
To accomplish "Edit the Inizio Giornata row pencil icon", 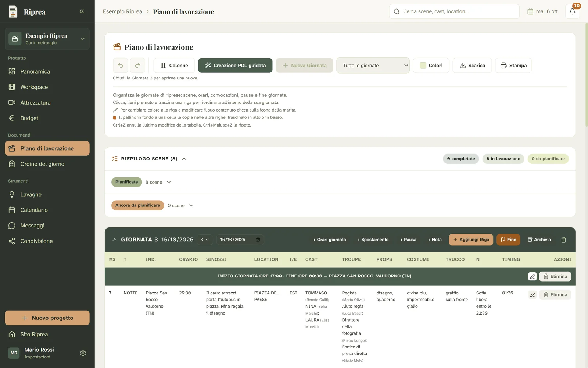I will [532, 276].
